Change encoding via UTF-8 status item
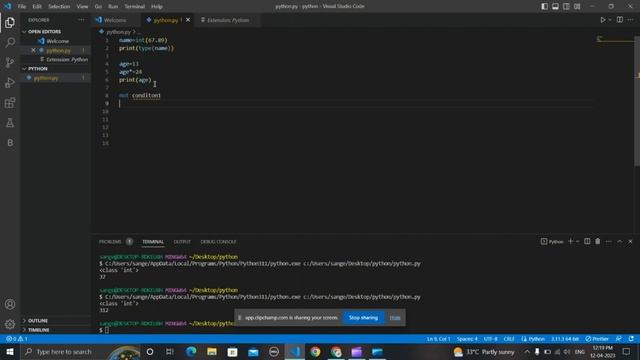The image size is (640, 360). [491, 339]
